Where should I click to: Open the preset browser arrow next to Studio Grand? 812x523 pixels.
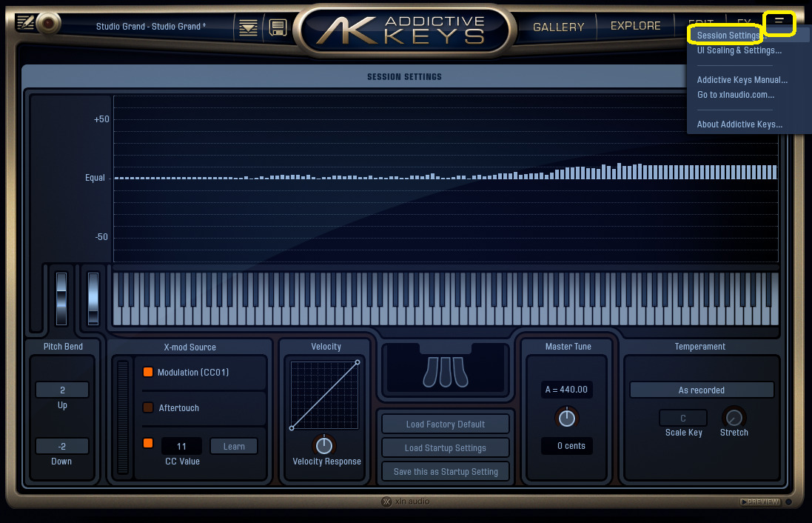[x=247, y=27]
